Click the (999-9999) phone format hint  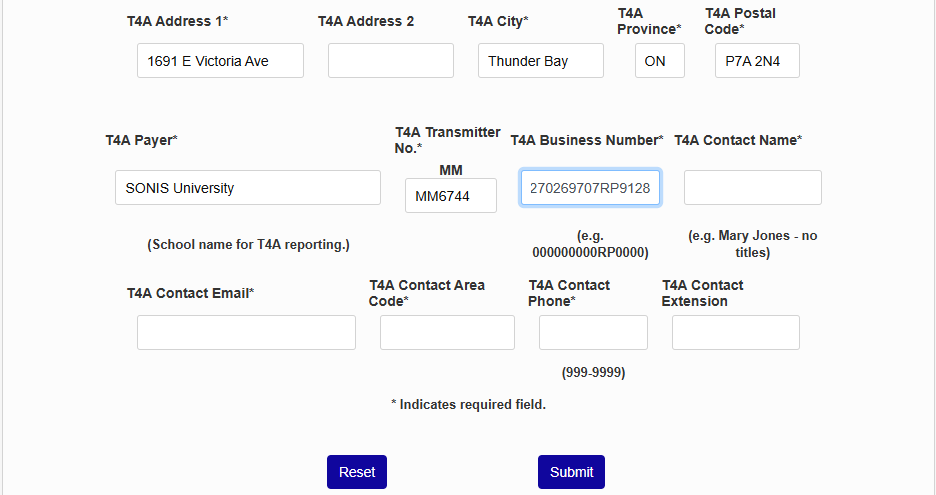[593, 373]
